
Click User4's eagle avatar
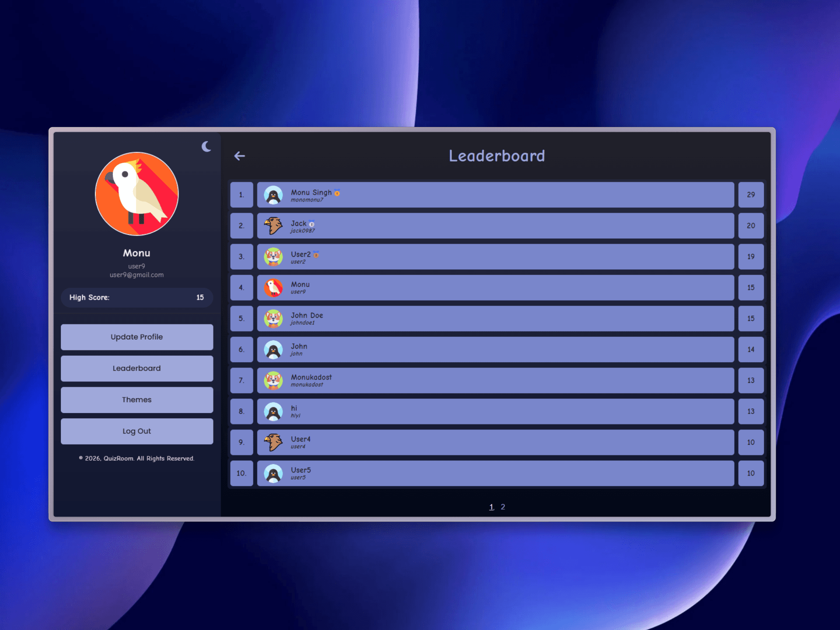(x=273, y=442)
